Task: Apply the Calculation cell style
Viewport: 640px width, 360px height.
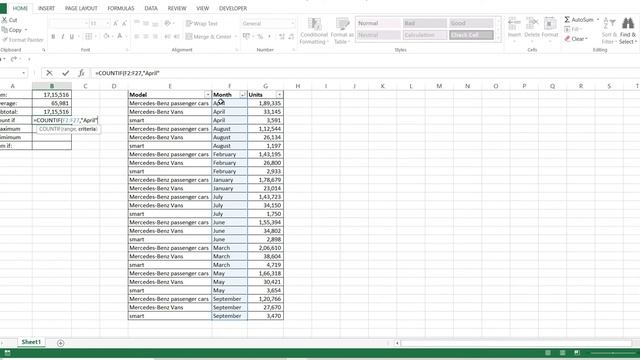Action: [x=424, y=35]
